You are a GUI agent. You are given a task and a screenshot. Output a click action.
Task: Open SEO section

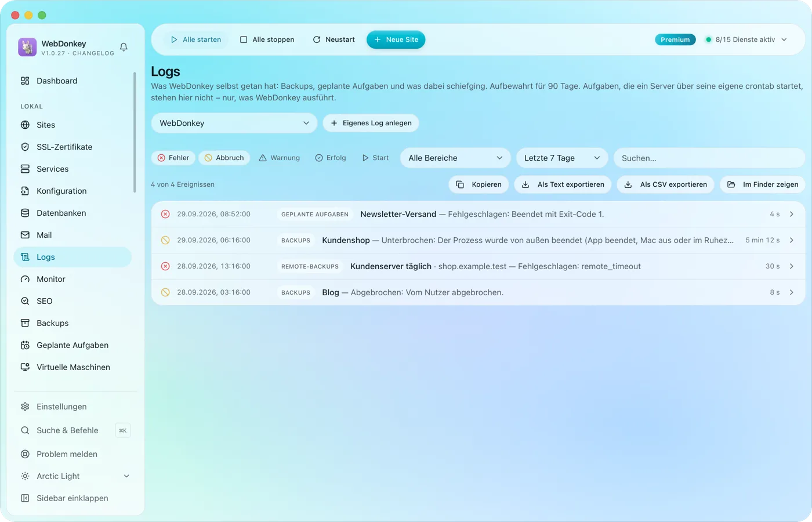pyautogui.click(x=72, y=301)
